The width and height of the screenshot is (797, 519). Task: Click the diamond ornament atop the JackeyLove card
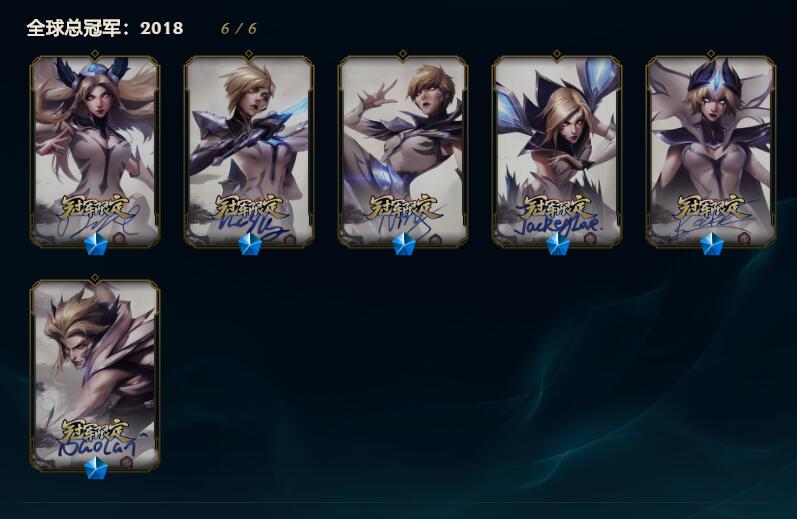pyautogui.click(x=557, y=54)
